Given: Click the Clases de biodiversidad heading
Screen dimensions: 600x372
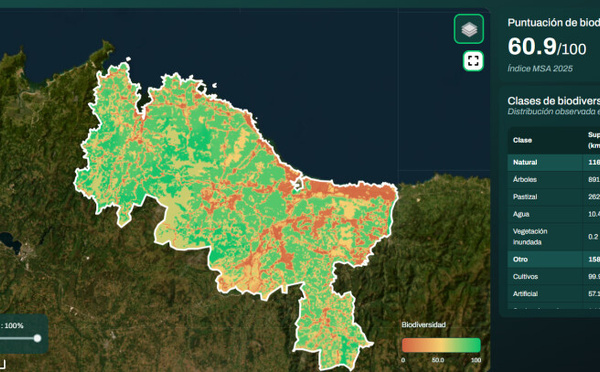Looking at the screenshot, I should click(x=554, y=101).
